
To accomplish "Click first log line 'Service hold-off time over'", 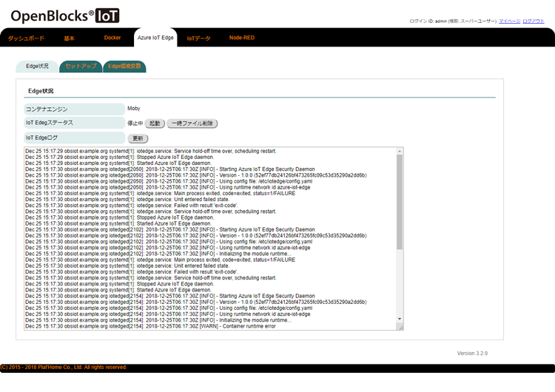I will coord(151,151).
